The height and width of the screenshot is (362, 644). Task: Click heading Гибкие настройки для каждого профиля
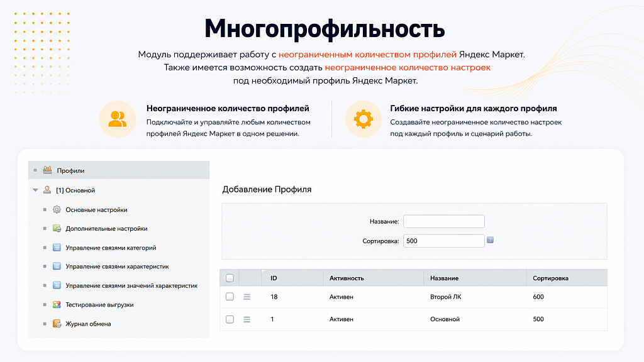(x=474, y=108)
